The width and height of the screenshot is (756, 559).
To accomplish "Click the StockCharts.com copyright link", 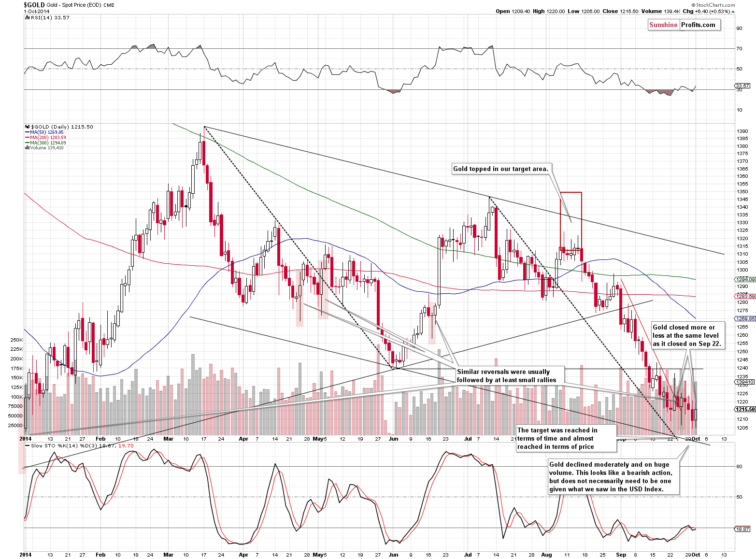I will point(713,5).
